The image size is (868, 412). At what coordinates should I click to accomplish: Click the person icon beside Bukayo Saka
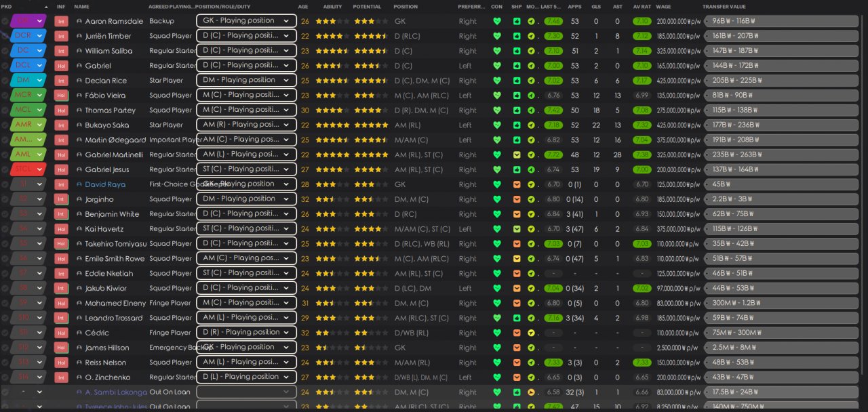[79, 125]
